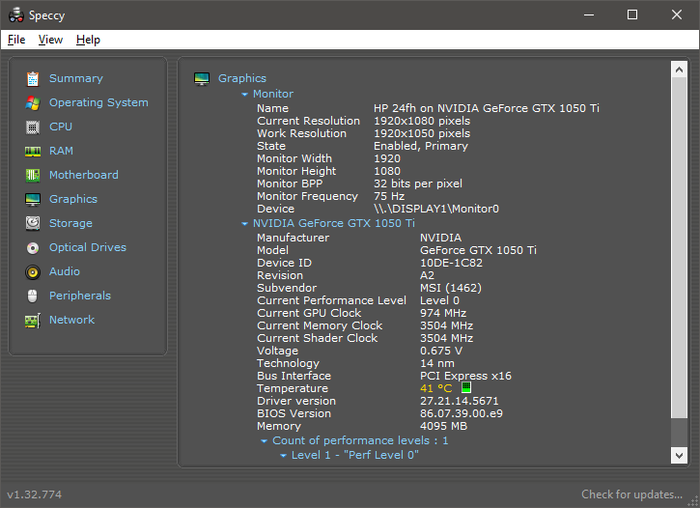
Task: Click the Storage drive icon
Action: 33,223
